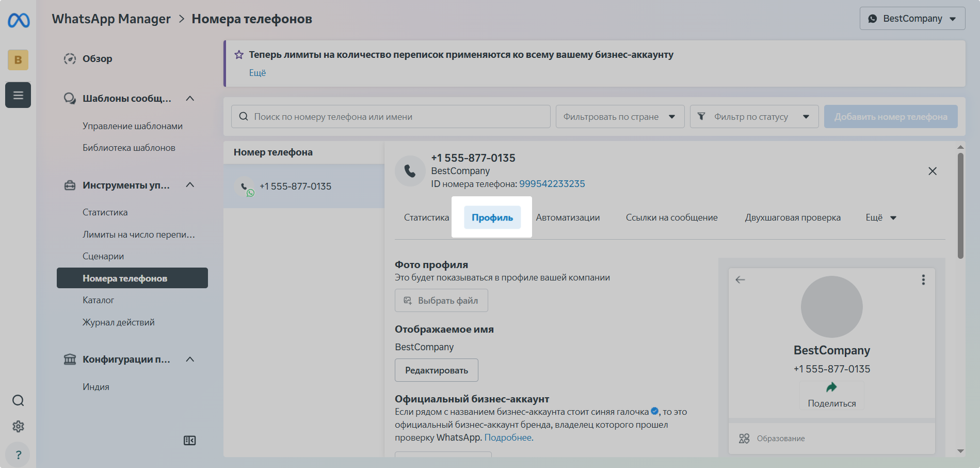The image size is (980, 468).
Task: Click Выбрать файл button
Action: (441, 301)
